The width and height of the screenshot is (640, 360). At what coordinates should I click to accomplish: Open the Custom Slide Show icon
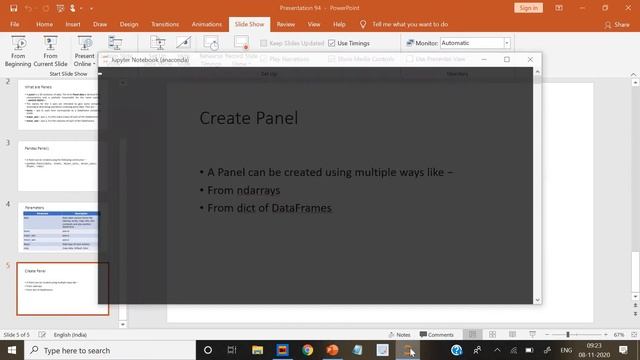(x=115, y=43)
